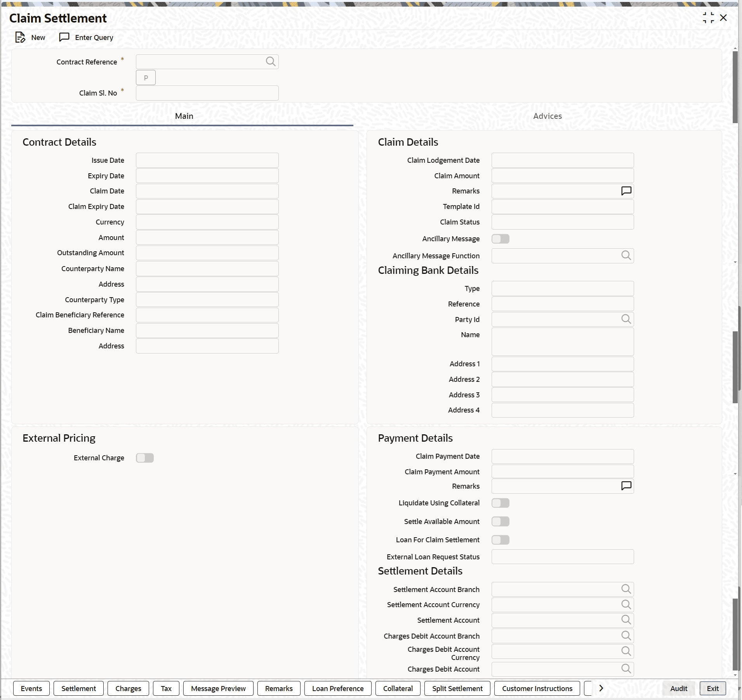Click into the Claim Expiry Date field
Image resolution: width=742 pixels, height=700 pixels.
point(207,207)
